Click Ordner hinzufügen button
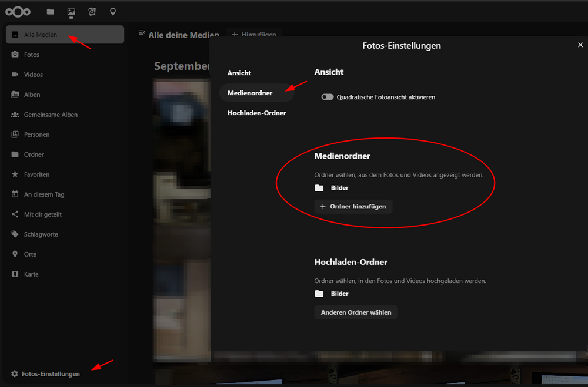This screenshot has height=387, width=588. 353,207
